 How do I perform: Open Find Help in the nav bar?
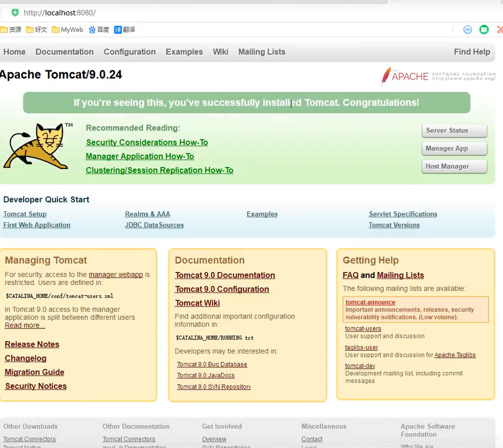[472, 52]
